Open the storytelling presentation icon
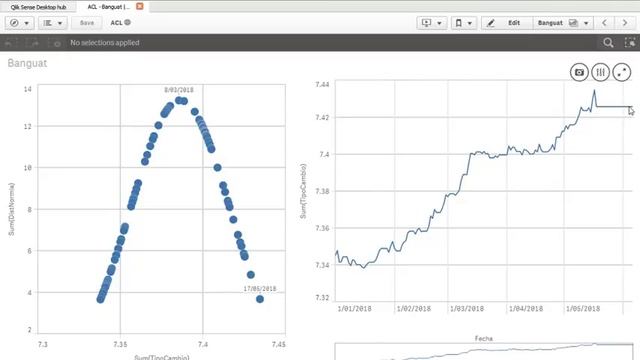The width and height of the screenshot is (640, 360). (426, 23)
